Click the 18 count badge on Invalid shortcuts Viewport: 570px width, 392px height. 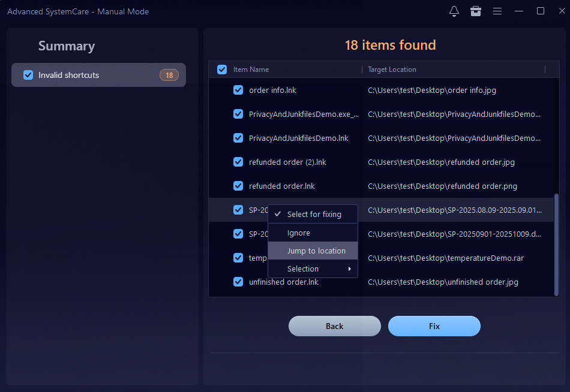click(169, 75)
